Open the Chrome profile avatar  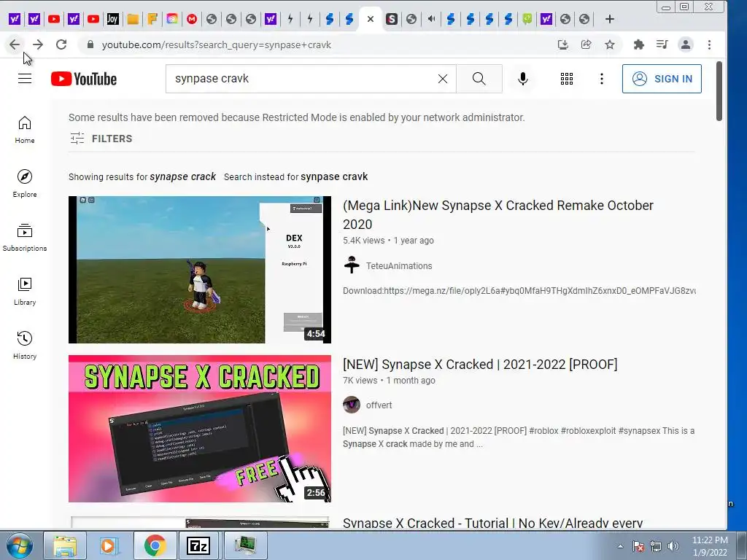pyautogui.click(x=686, y=44)
